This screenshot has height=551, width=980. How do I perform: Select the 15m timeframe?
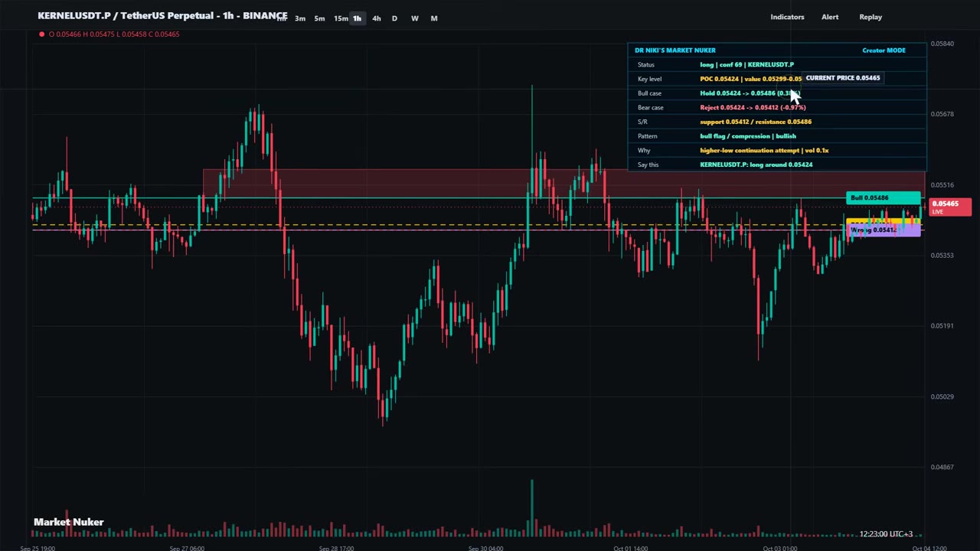[x=340, y=18]
